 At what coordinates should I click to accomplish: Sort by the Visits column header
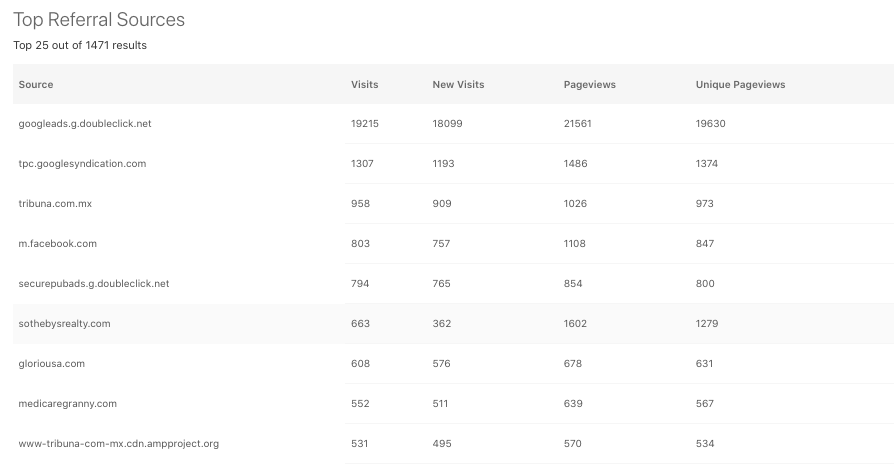(364, 84)
